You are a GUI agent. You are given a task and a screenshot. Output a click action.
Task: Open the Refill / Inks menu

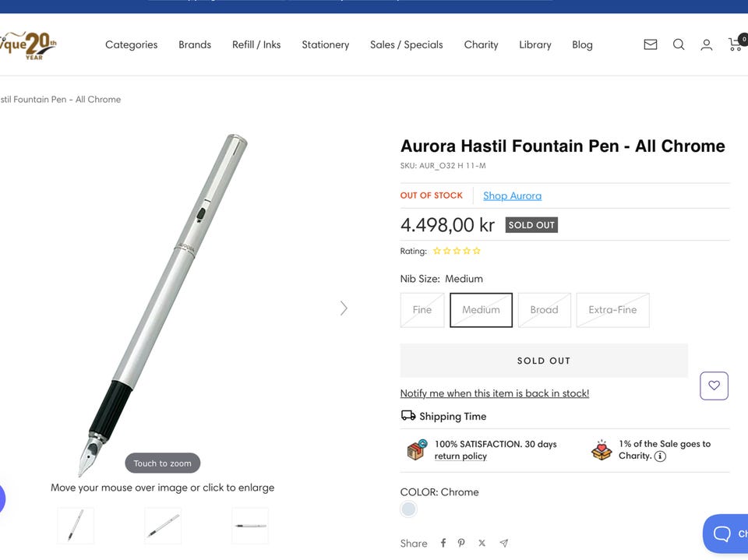[x=256, y=44]
